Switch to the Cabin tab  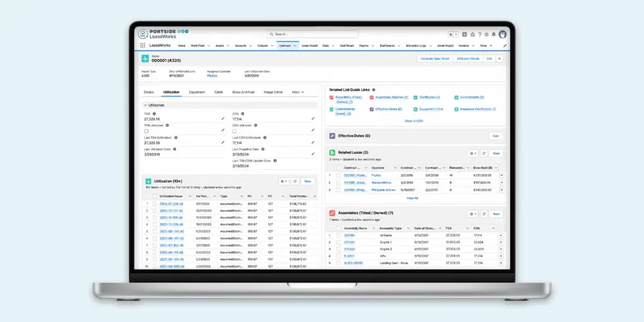click(218, 92)
